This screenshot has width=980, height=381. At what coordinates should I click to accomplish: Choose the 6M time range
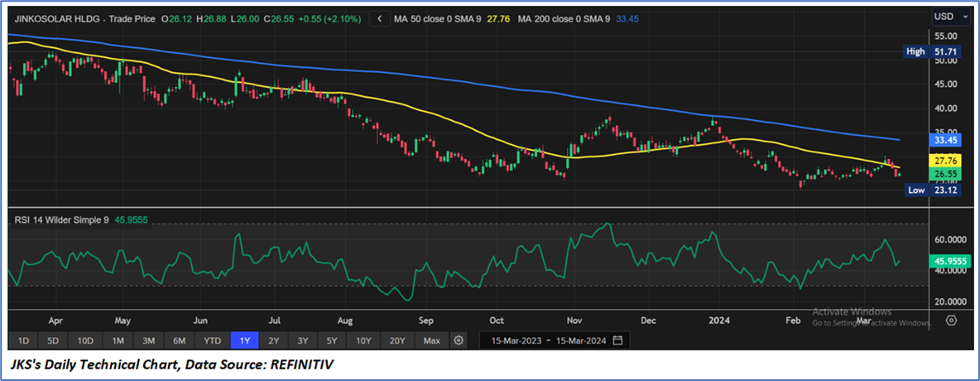pos(179,340)
